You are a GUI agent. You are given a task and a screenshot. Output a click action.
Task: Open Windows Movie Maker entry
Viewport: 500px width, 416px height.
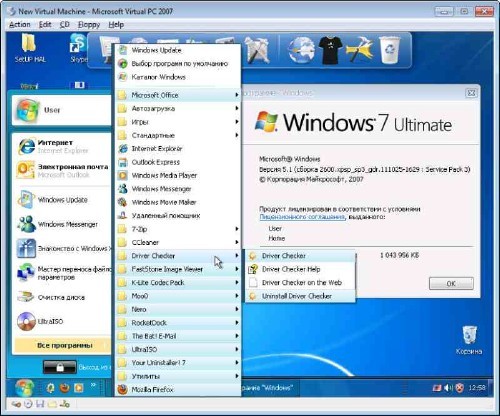tap(178, 202)
